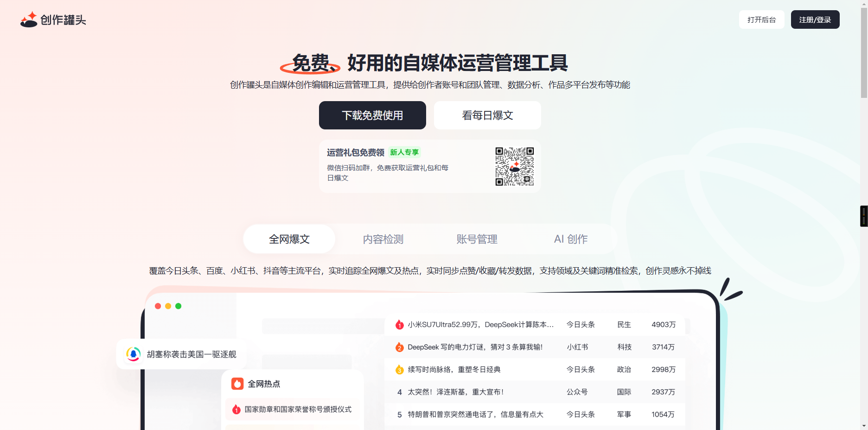Viewport: 868px width, 430px height.
Task: Click the 4903万 read count
Action: coord(664,325)
